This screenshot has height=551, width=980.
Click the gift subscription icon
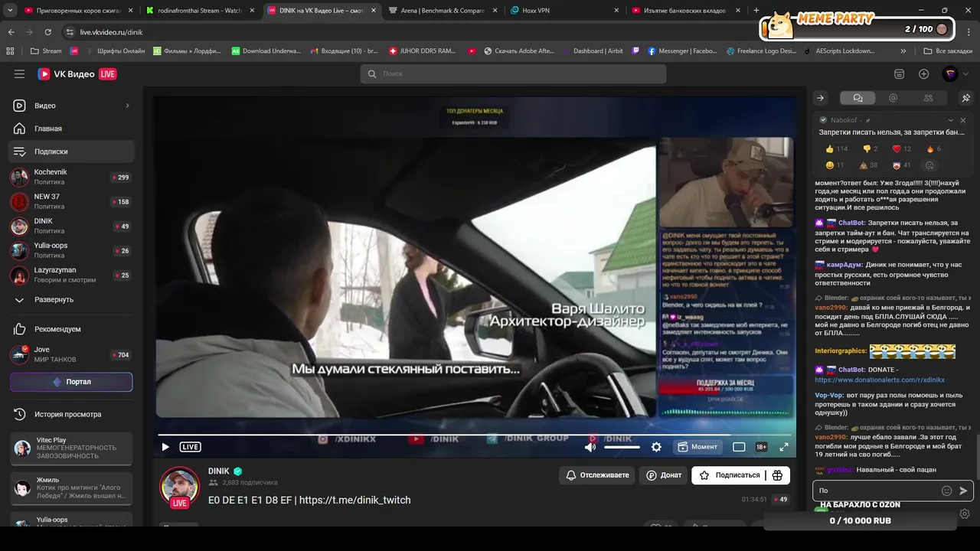tap(778, 475)
